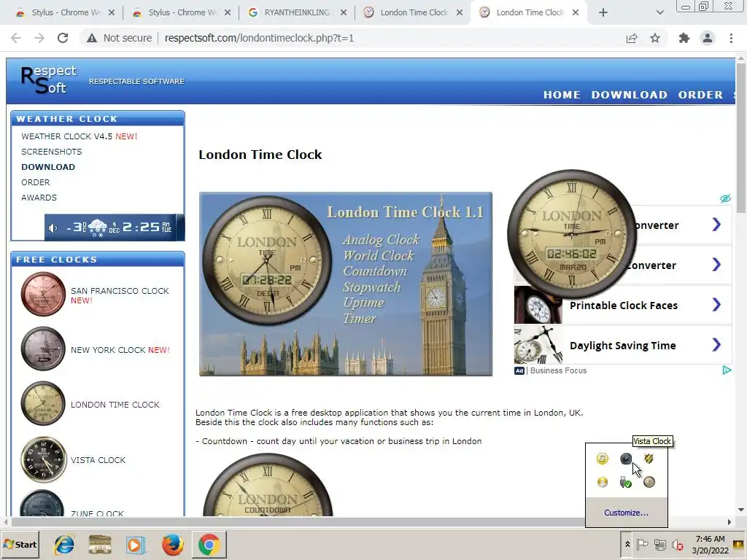This screenshot has width=747, height=560.
Task: Click the muted volume speaker icon
Action: pos(677,544)
